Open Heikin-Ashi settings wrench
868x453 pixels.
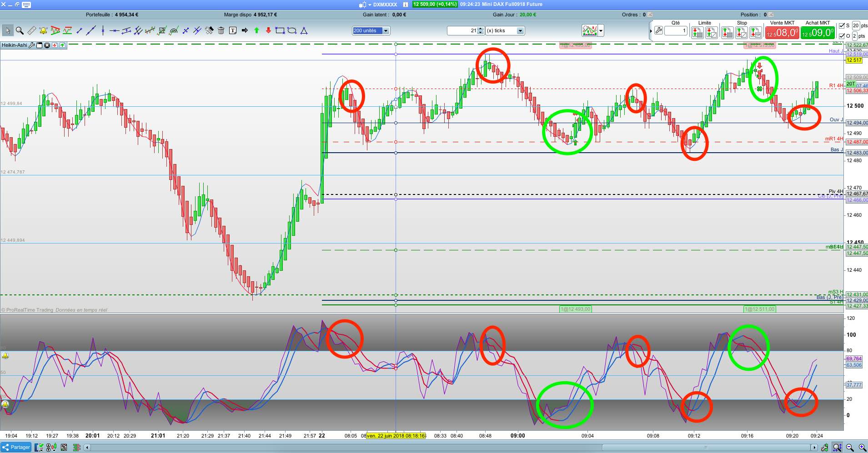[x=32, y=45]
